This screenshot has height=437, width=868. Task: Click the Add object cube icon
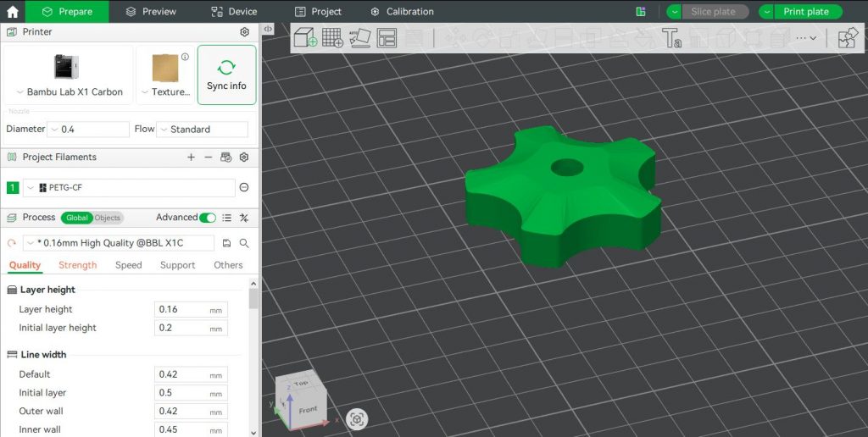coord(305,37)
